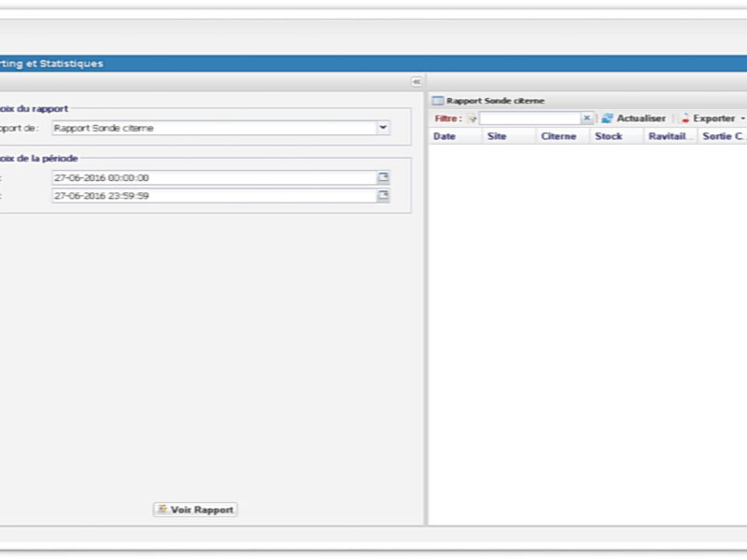Screen dimensions: 747x560
Task: Clear the filter with the X icon
Action: pyautogui.click(x=586, y=119)
